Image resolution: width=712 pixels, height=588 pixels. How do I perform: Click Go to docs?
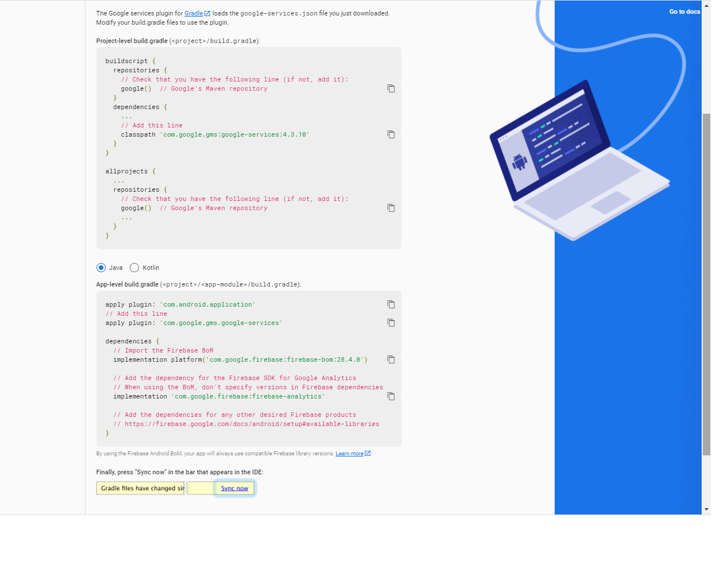pyautogui.click(x=684, y=11)
